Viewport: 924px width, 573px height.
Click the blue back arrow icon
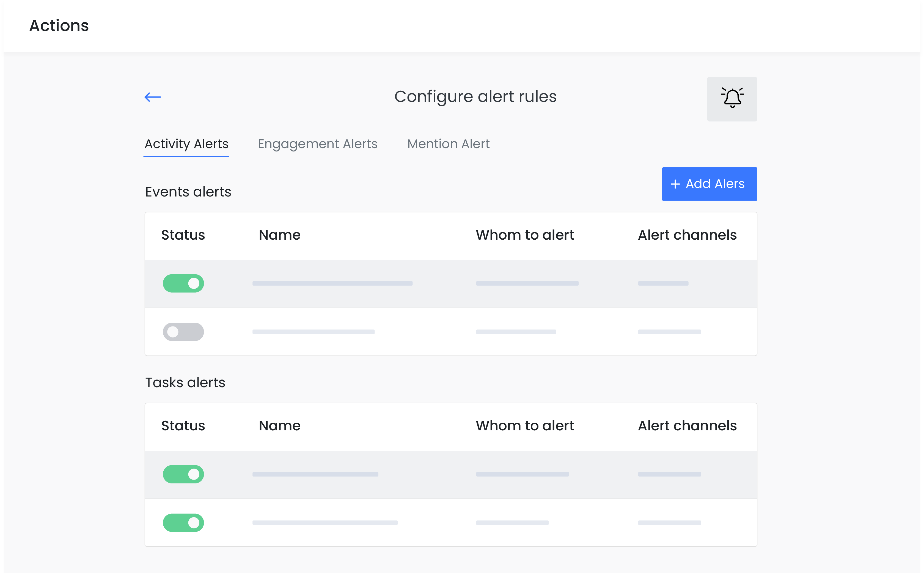[x=152, y=97]
